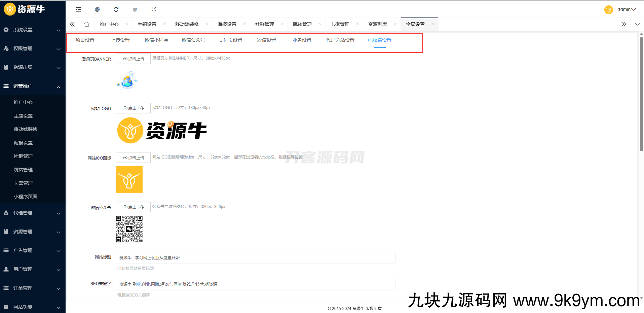Screen dimensions: 644x313
Task: Expand the 系统设置 sidebar menu
Action: (x=33, y=30)
